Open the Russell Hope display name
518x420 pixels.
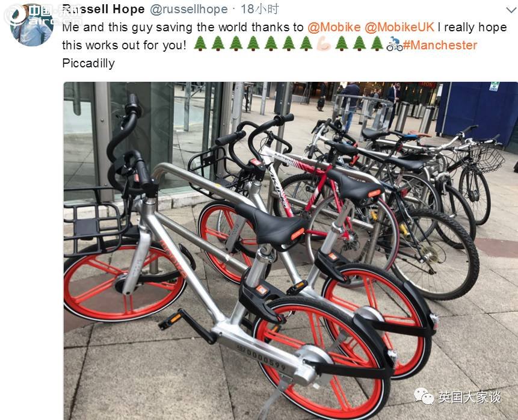(x=103, y=9)
